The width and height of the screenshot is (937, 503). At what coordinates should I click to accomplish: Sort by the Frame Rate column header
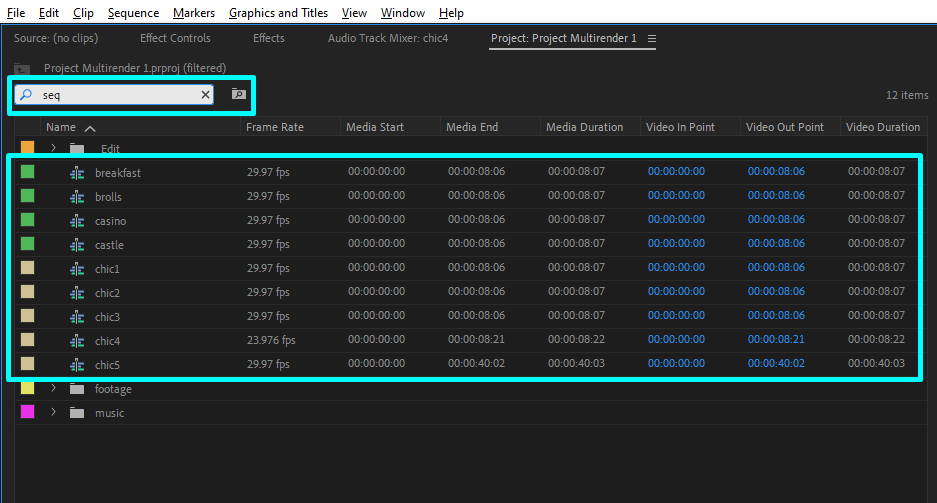pos(275,127)
